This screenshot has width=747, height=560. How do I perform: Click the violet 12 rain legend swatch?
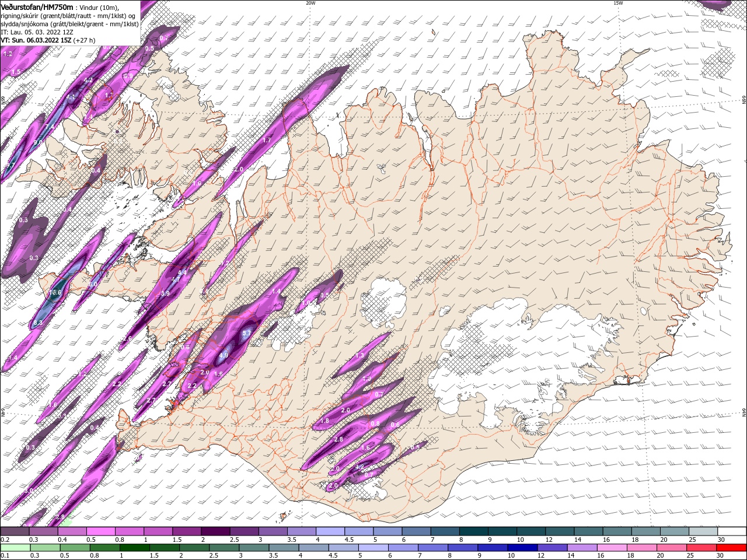click(x=551, y=548)
